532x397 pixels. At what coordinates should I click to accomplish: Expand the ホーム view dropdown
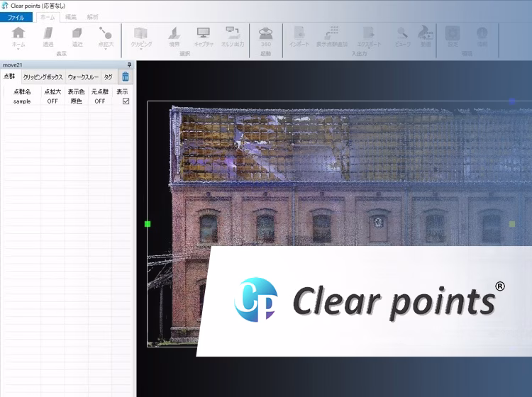click(18, 49)
